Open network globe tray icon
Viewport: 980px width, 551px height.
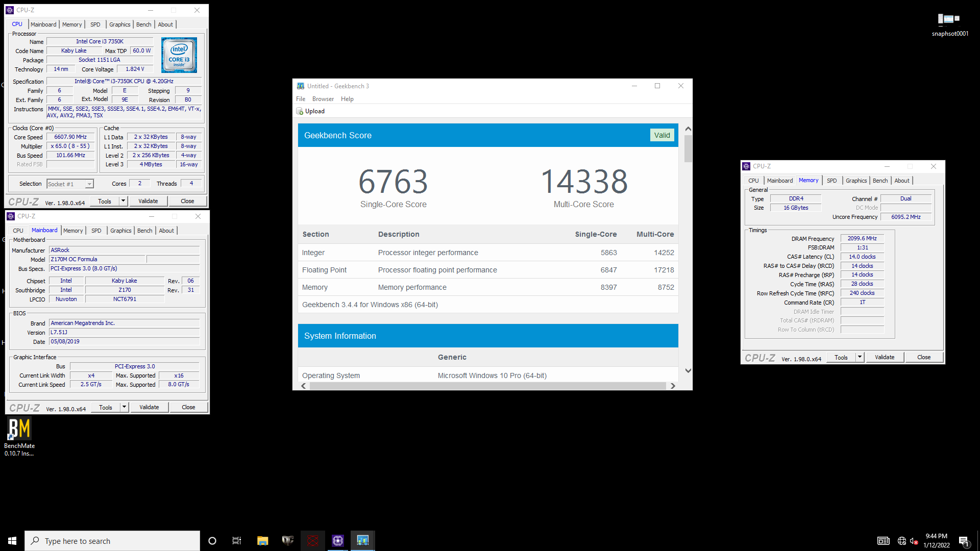click(902, 541)
